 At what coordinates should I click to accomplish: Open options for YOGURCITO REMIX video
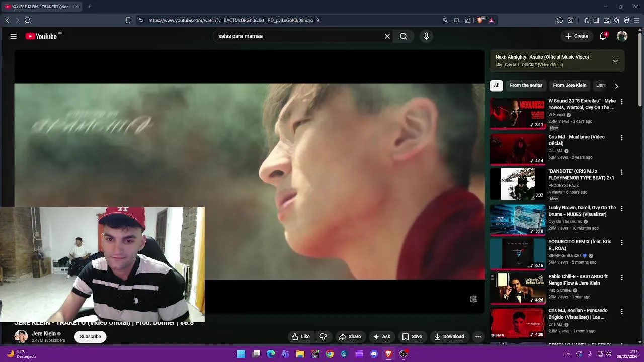pos(622,243)
